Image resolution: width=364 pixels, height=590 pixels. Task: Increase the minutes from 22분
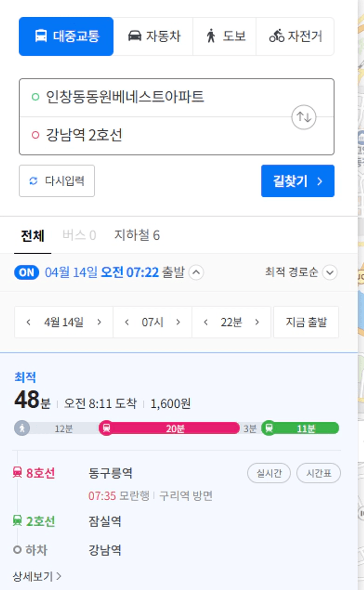pyautogui.click(x=257, y=322)
